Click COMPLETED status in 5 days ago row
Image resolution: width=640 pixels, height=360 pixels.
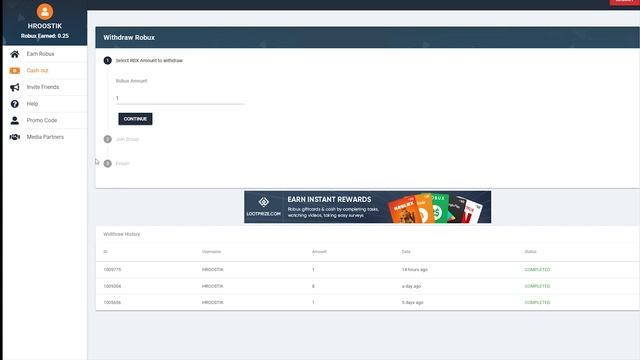coord(537,302)
